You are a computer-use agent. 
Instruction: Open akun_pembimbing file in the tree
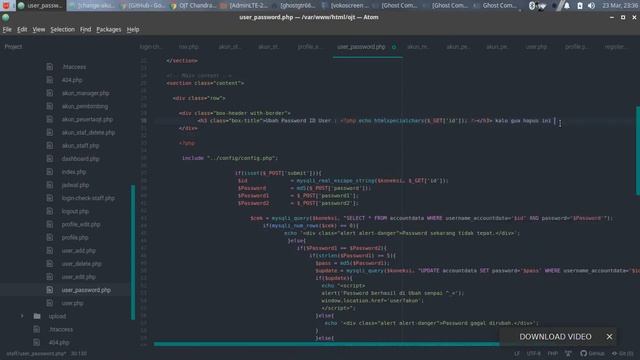point(85,106)
